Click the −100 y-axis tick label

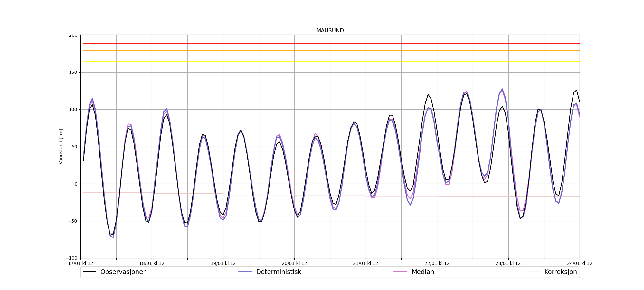[71, 258]
